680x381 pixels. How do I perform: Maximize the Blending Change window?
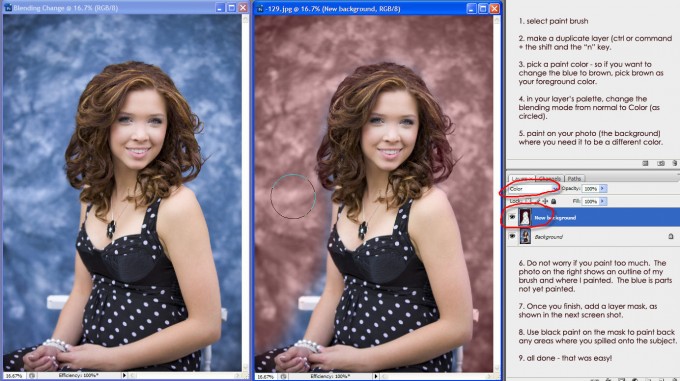point(232,8)
